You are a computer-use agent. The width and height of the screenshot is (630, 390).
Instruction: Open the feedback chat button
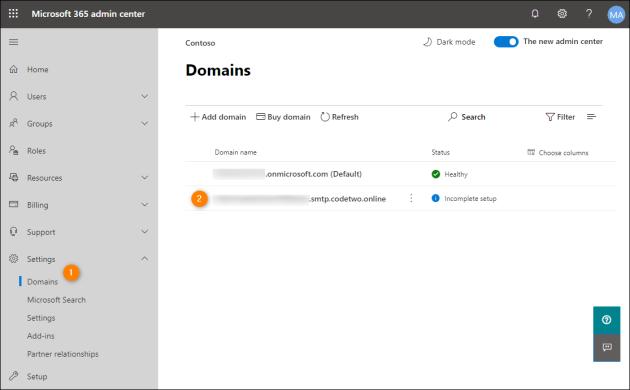[x=607, y=347]
